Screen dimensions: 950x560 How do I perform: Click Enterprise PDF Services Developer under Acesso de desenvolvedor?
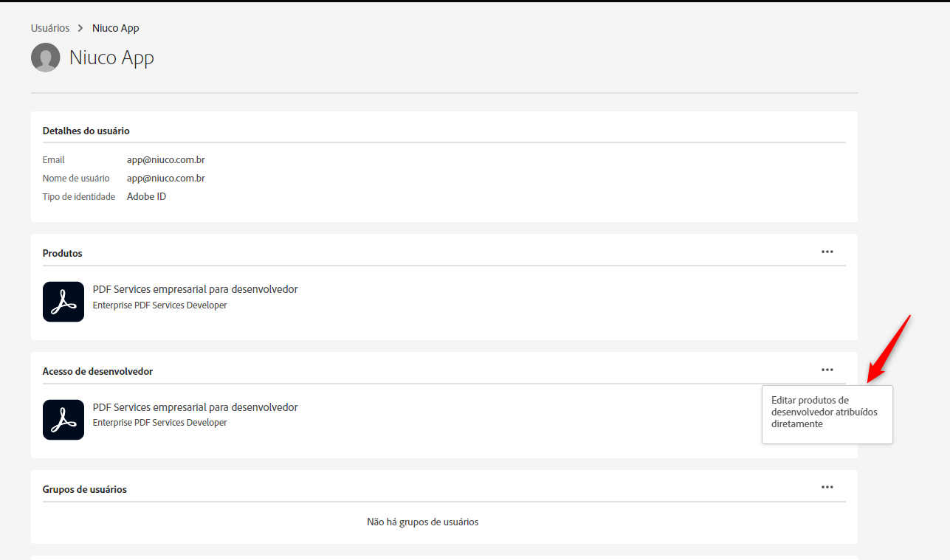[x=160, y=423]
